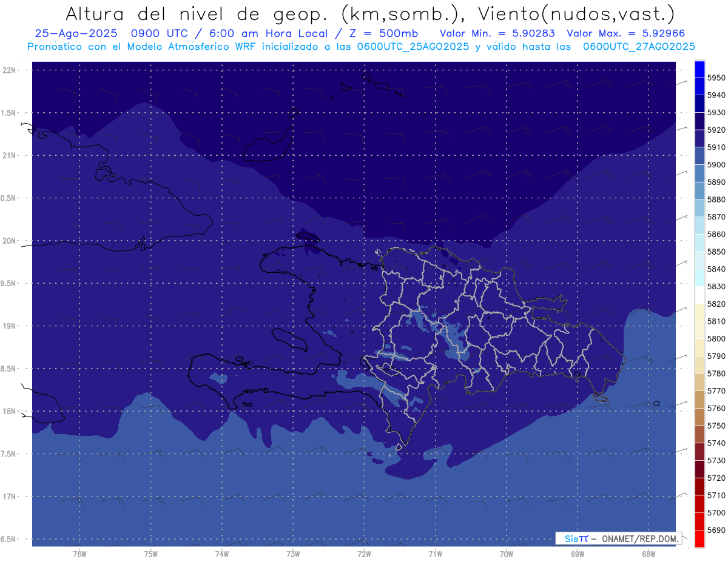Screen dimensions: 728x562
Task: Click the legend value '5800'
Action: tap(716, 338)
